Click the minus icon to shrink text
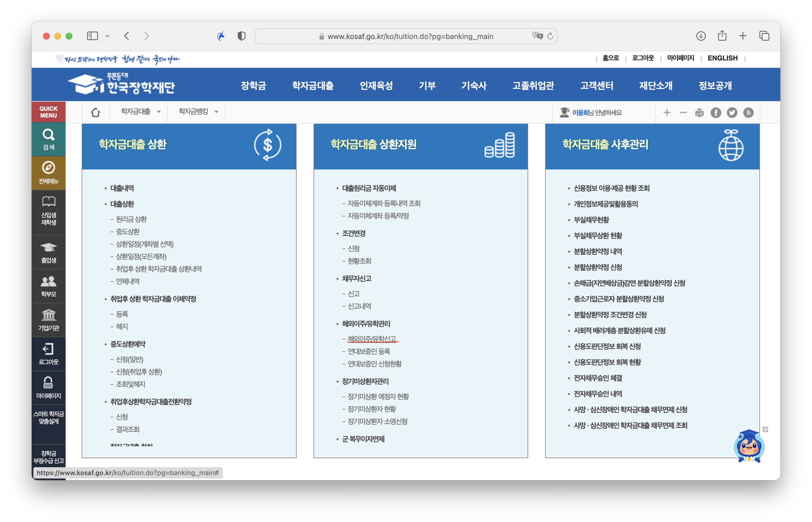Viewport: 812px width, 522px height. pyautogui.click(x=683, y=112)
